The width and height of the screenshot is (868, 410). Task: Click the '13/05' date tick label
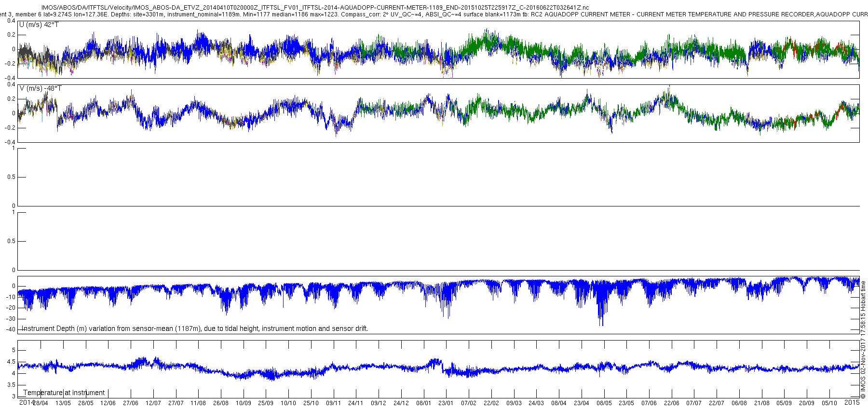[x=63, y=403]
